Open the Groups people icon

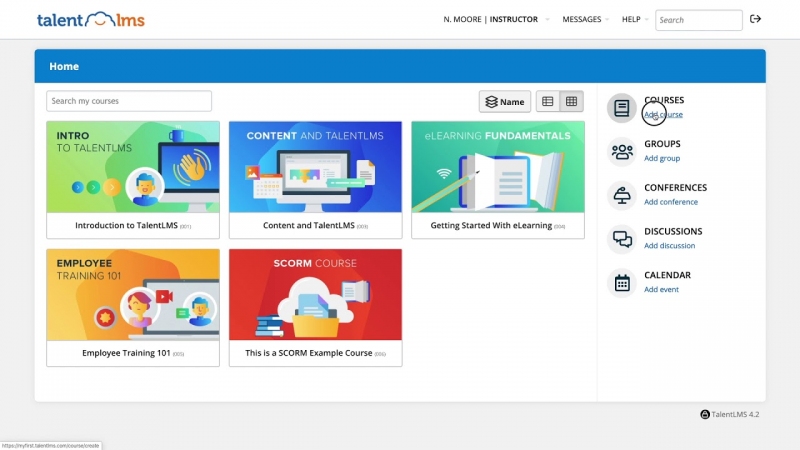pyautogui.click(x=621, y=152)
